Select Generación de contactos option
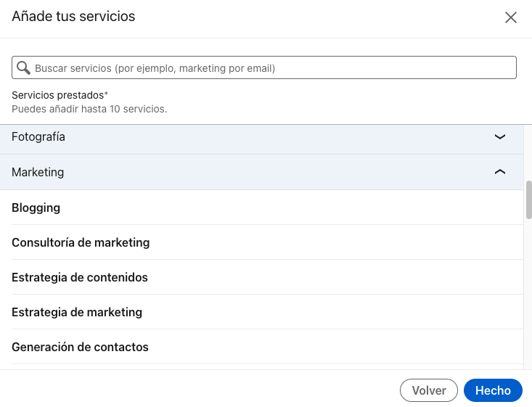 [x=80, y=347]
